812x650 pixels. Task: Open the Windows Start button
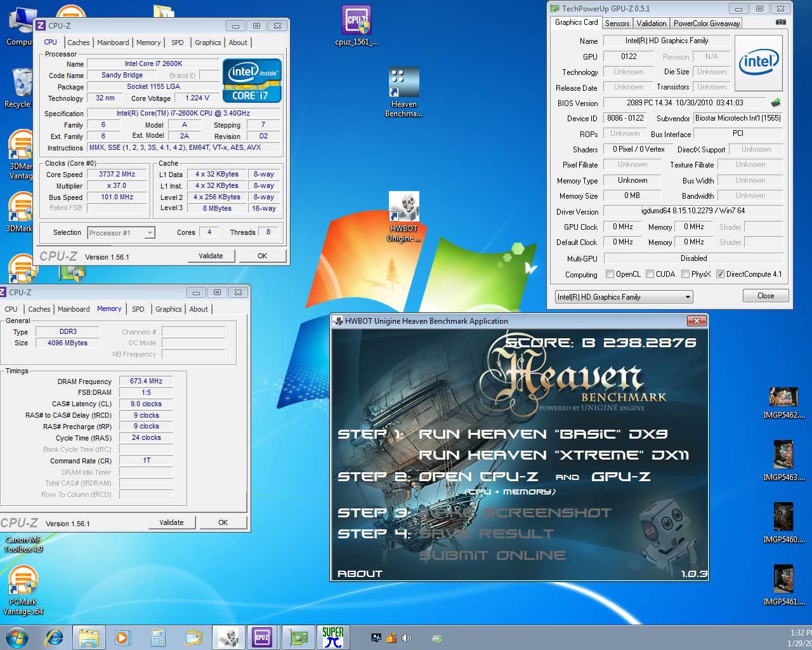[x=16, y=637]
